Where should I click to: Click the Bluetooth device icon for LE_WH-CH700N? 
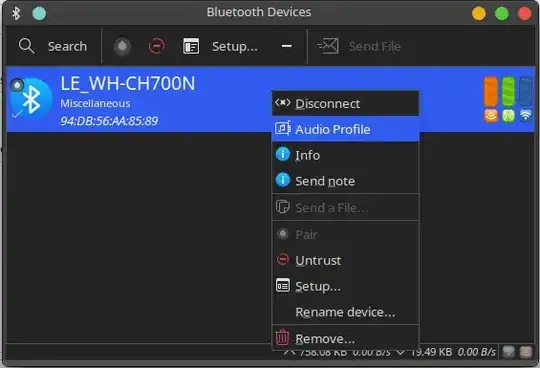point(31,99)
